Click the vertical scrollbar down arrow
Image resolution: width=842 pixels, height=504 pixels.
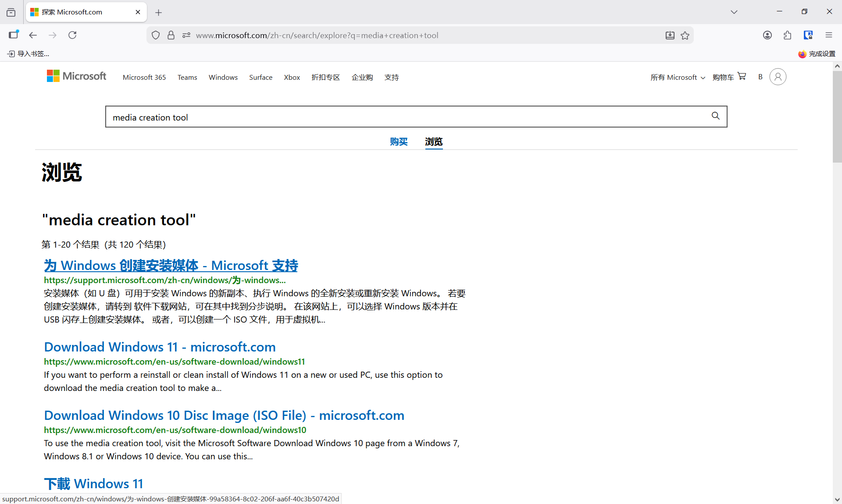point(837,499)
